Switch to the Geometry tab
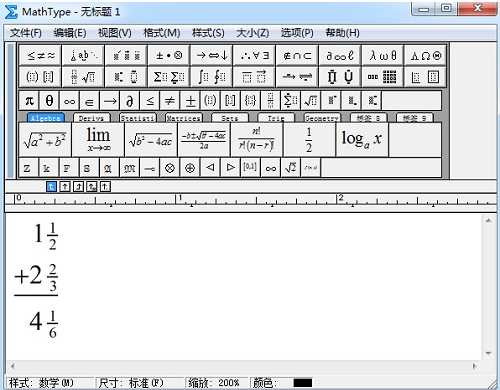Image resolution: width=500 pixels, height=390 pixels. [322, 118]
